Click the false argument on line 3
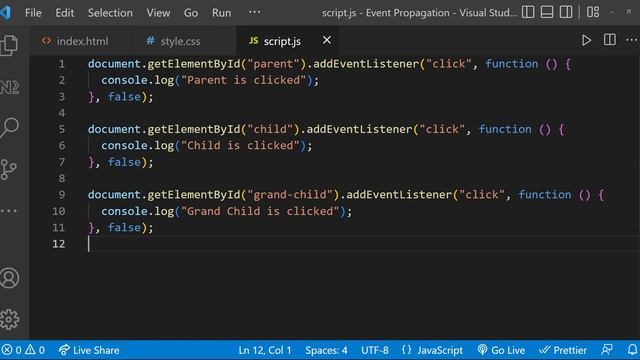Viewport: 640px width, 360px height. pyautogui.click(x=124, y=96)
